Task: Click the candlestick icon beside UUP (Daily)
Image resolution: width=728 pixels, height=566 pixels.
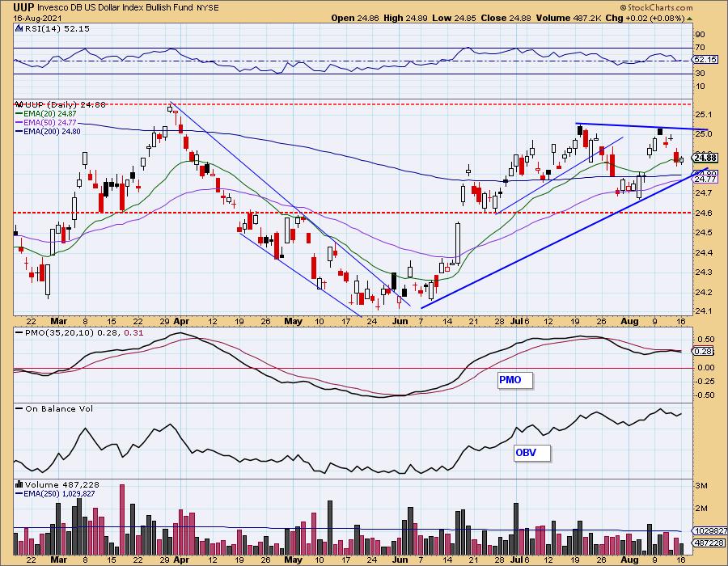Action: (x=19, y=104)
